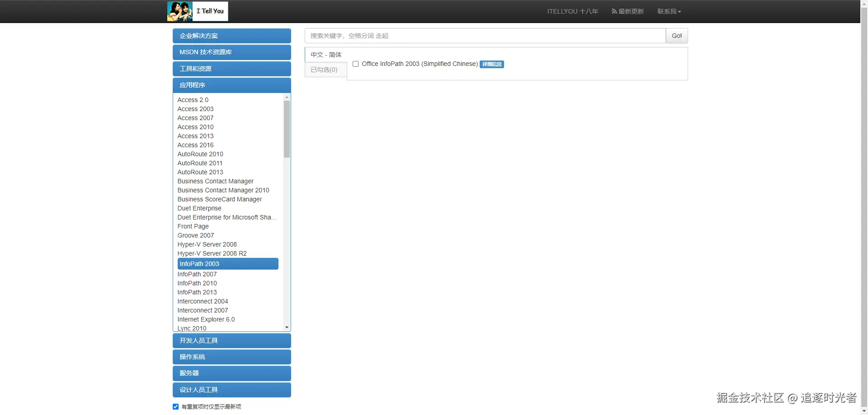The height and width of the screenshot is (415, 868).
Task: Select Lync 2010 in the list
Action: point(192,328)
